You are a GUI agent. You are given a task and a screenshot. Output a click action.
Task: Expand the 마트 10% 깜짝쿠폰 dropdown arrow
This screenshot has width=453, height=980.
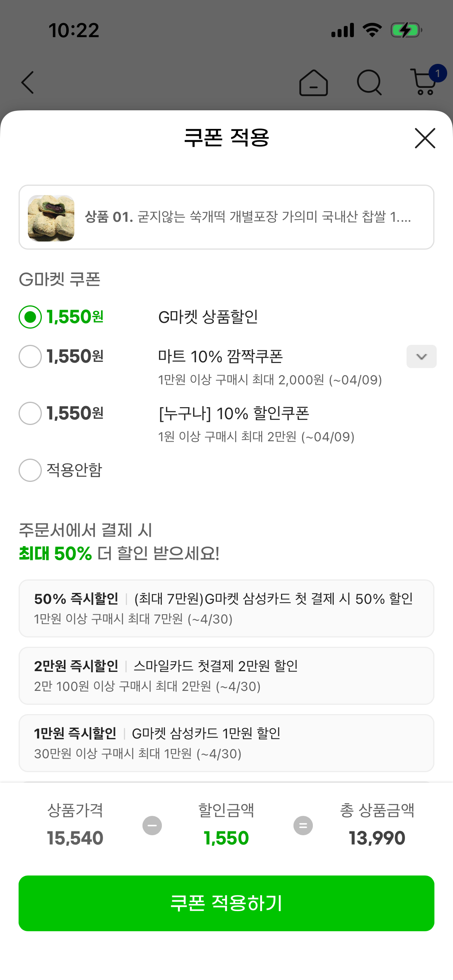point(421,356)
